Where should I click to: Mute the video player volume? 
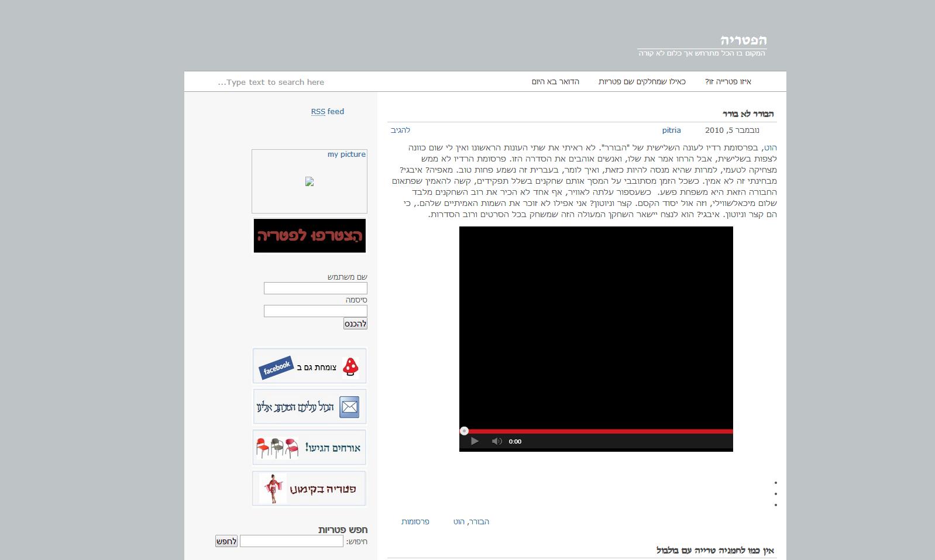click(x=497, y=441)
